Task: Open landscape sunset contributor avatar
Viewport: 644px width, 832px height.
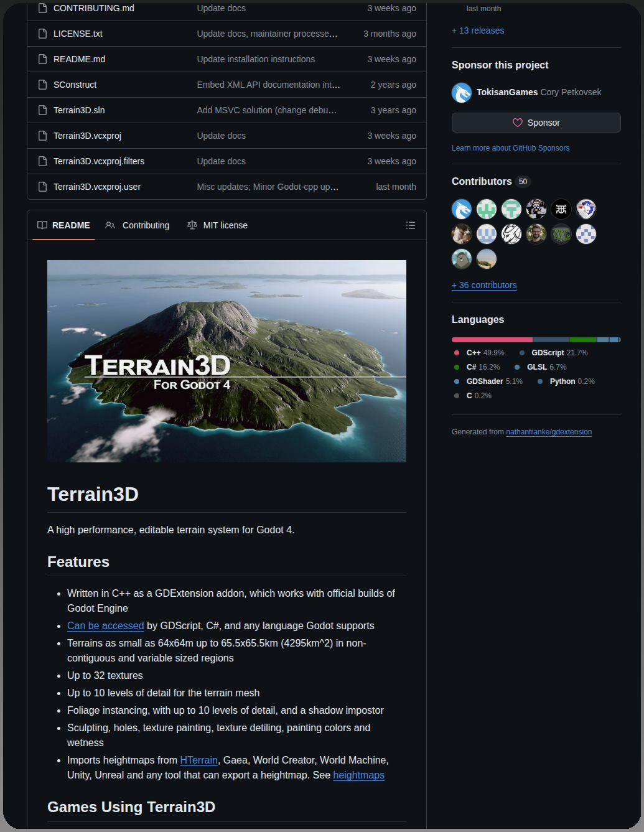Action: (x=487, y=259)
